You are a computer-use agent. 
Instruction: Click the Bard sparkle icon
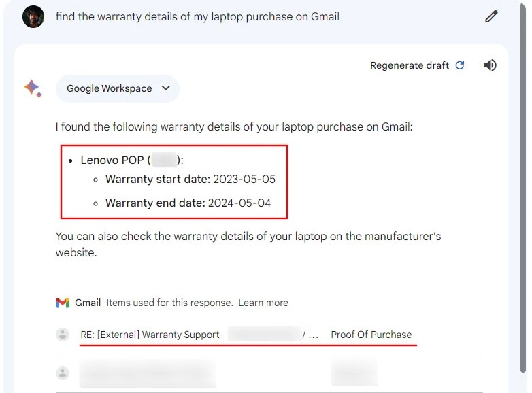click(33, 88)
